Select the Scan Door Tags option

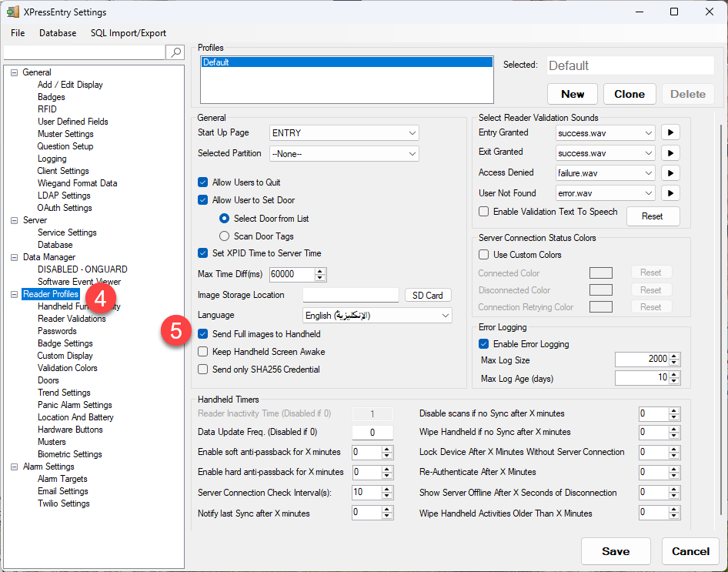pos(224,236)
